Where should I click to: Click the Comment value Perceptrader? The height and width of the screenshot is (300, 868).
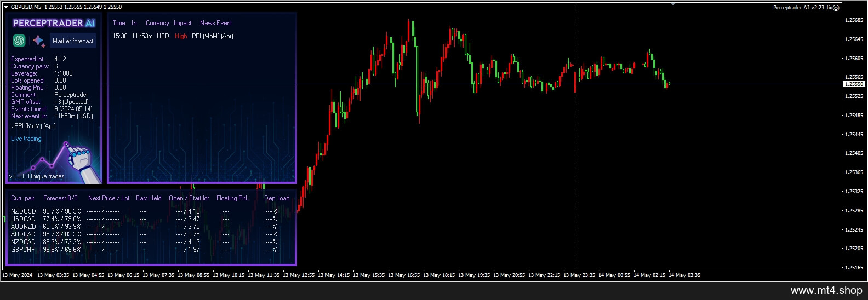click(x=71, y=95)
